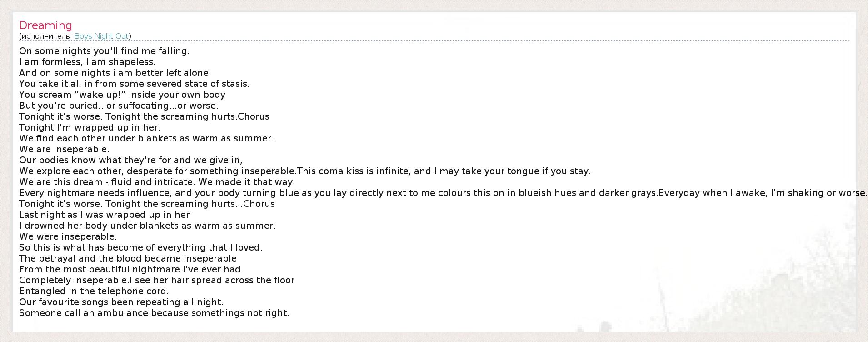Click the lyric about the coma kiss

[443, 171]
